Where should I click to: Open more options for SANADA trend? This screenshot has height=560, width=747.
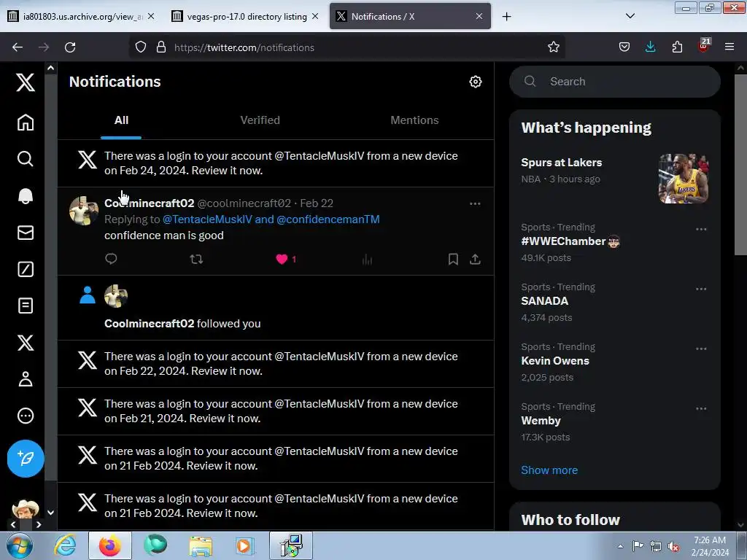click(x=701, y=289)
